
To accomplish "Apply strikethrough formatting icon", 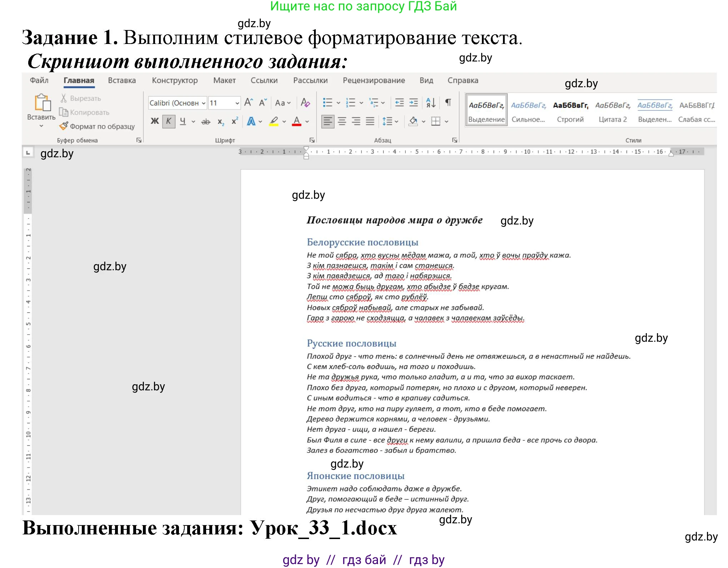I will (x=206, y=122).
